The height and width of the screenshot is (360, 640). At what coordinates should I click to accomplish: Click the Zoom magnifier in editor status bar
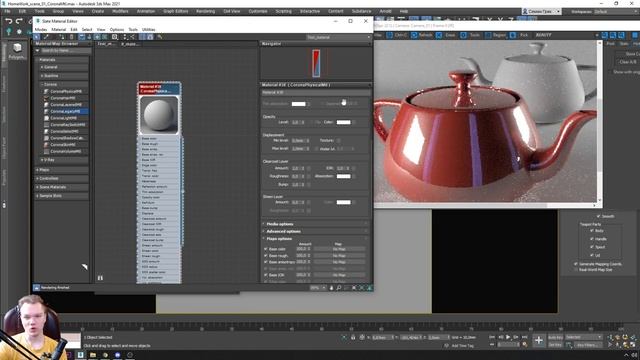pos(338,288)
